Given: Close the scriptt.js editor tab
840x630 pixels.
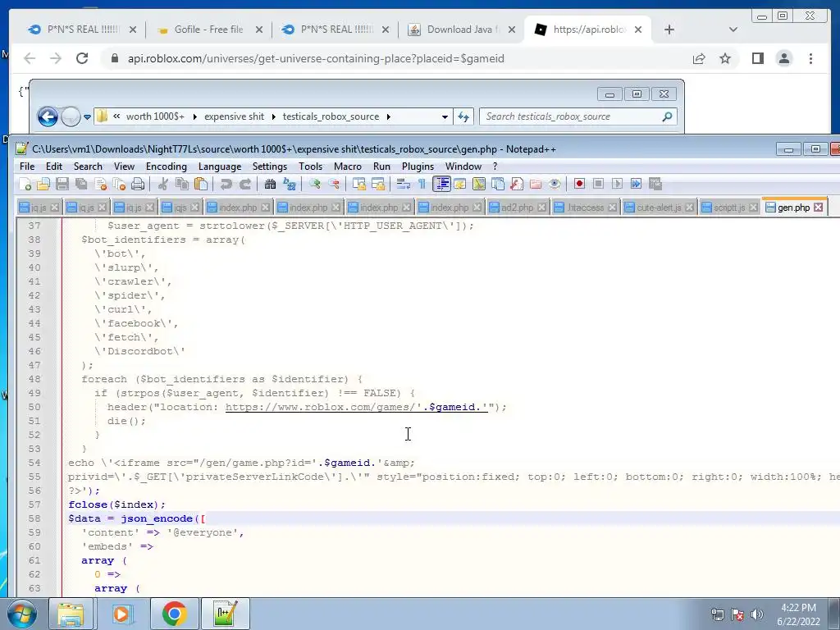Looking at the screenshot, I should (753, 208).
